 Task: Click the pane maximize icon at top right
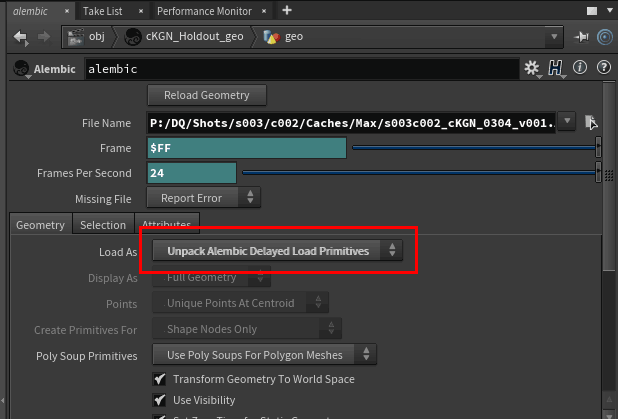(592, 11)
